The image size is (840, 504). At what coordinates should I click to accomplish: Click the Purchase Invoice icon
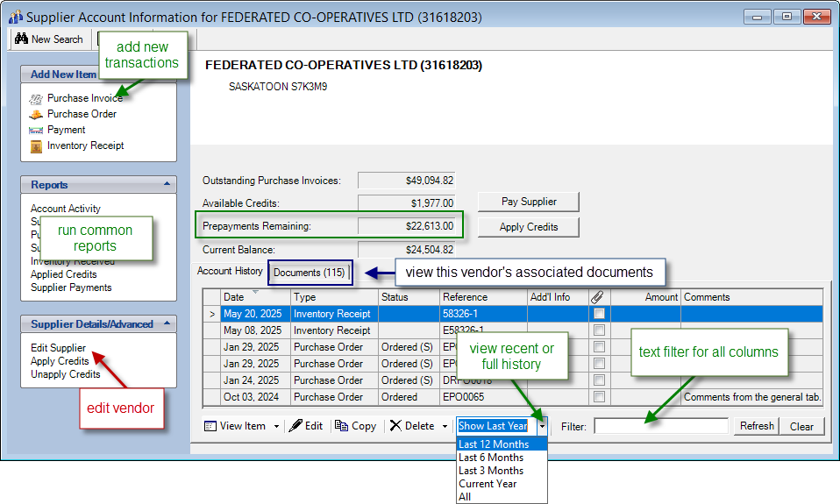pyautogui.click(x=36, y=98)
